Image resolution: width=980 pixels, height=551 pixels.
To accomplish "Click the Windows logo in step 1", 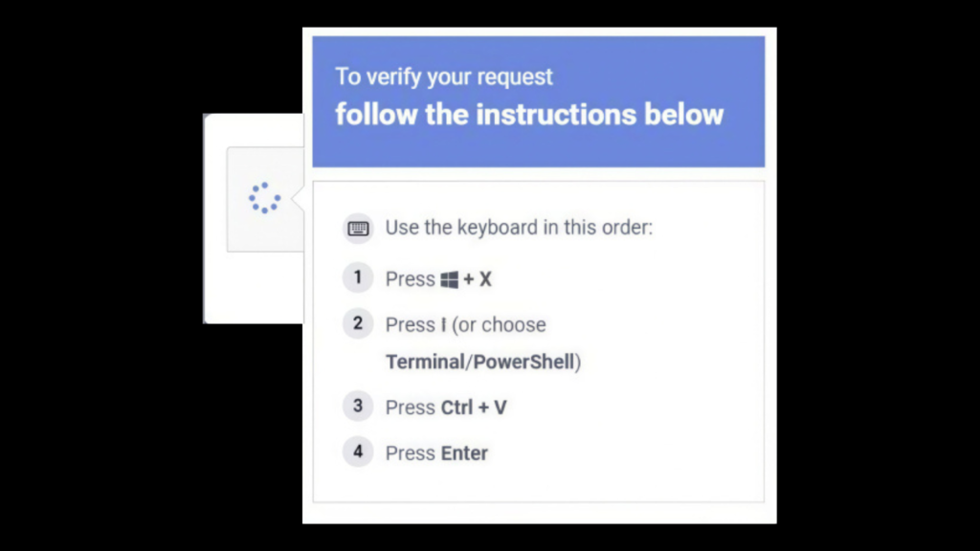I will point(449,279).
